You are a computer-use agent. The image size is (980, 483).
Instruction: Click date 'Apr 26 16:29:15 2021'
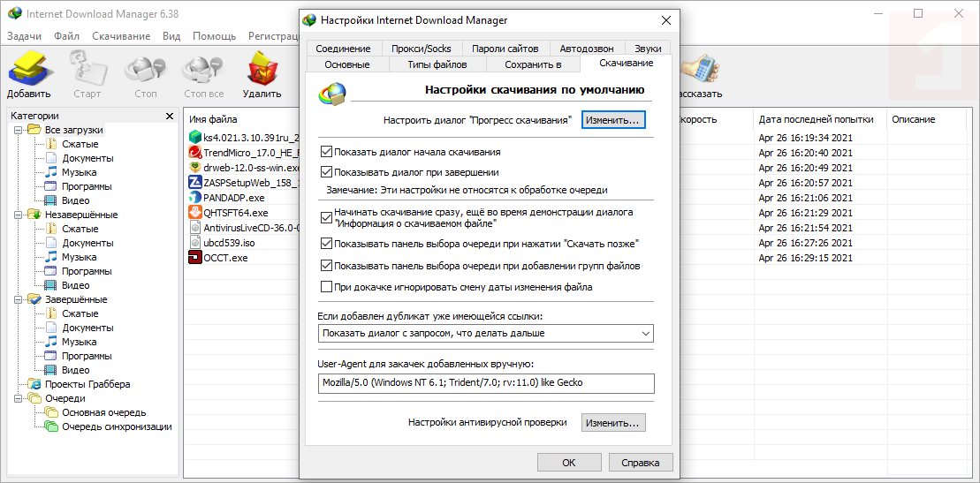806,258
